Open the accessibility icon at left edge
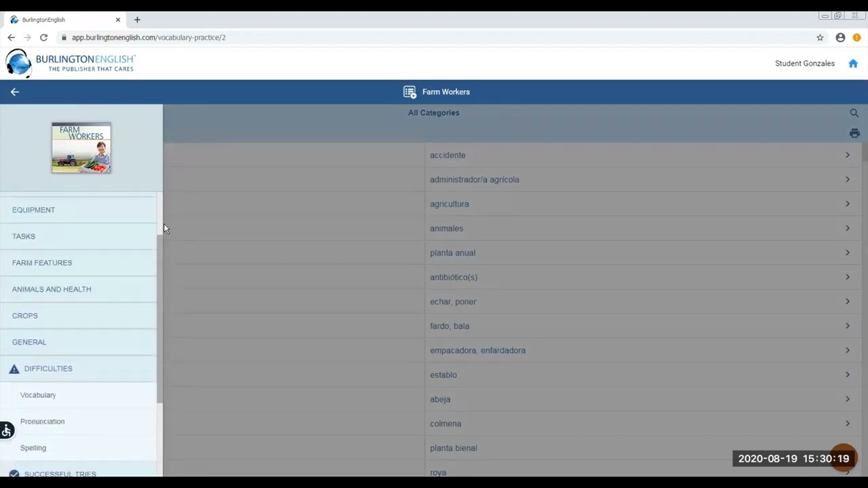The image size is (868, 488). click(x=7, y=430)
